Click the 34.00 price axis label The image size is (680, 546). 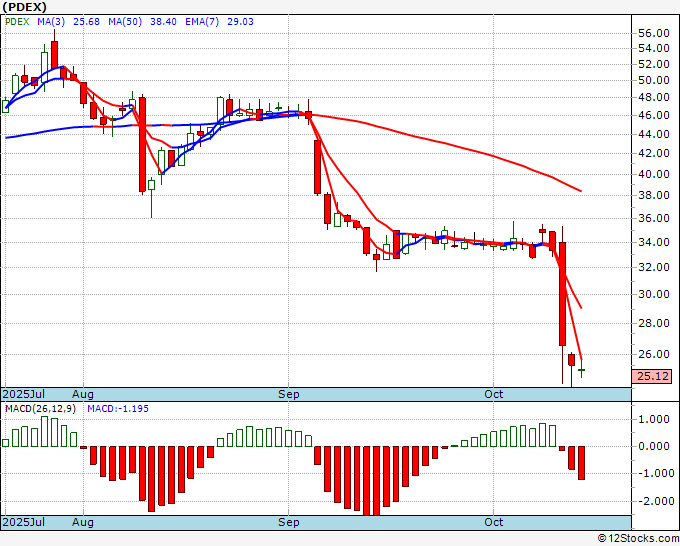(x=654, y=242)
